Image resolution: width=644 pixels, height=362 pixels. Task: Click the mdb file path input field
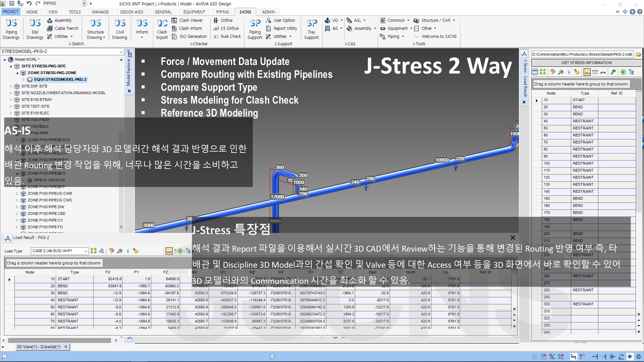pos(582,54)
